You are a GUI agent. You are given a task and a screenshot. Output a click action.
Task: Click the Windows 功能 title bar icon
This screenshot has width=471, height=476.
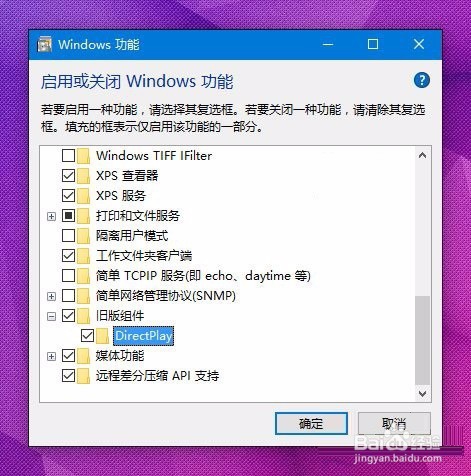tap(44, 44)
